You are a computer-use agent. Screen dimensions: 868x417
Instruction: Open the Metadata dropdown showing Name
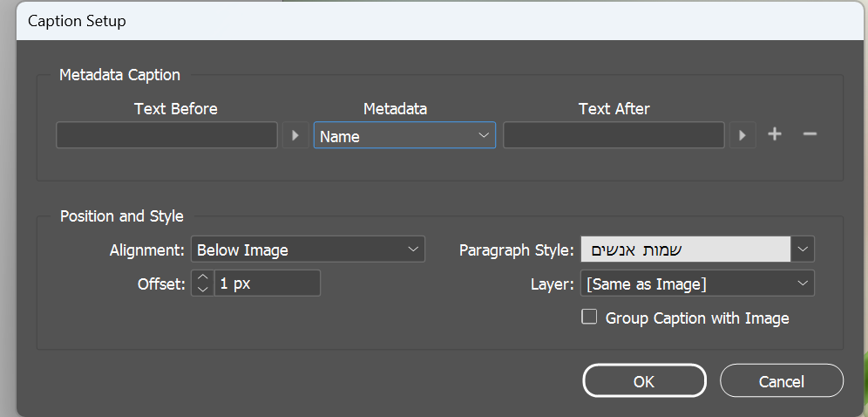coord(404,135)
